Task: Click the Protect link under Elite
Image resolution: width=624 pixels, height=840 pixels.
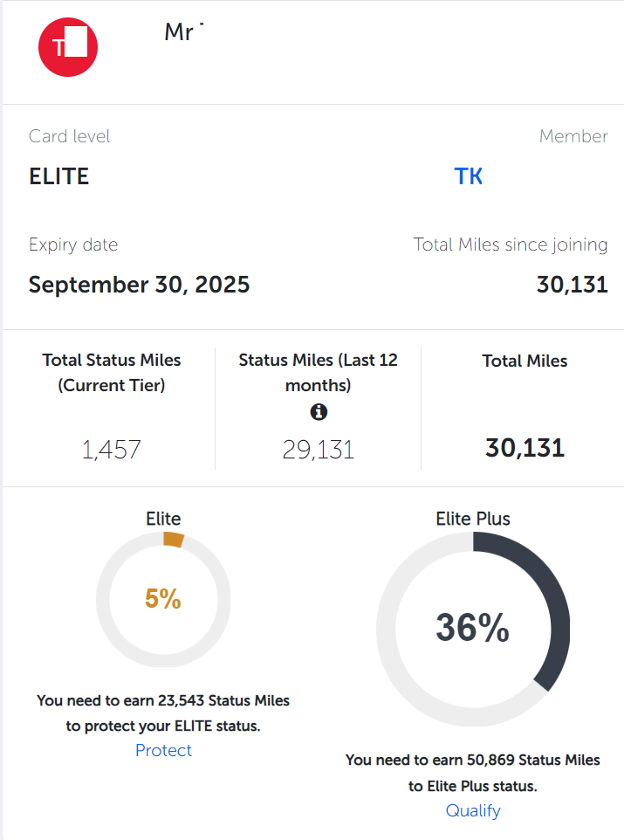Action: 163,750
